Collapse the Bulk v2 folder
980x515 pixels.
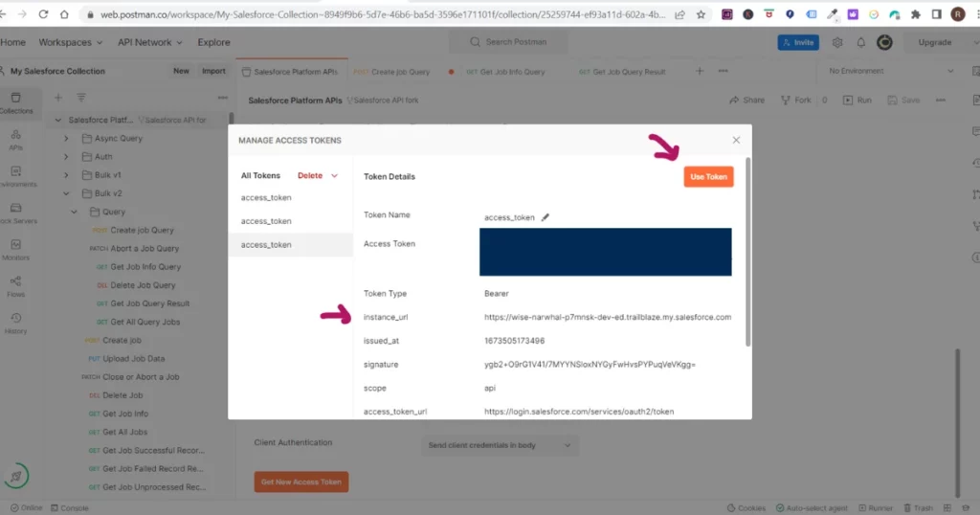(x=66, y=193)
